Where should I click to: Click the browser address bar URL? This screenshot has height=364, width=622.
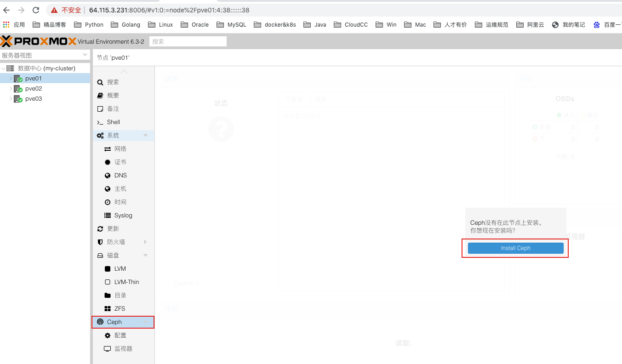coord(169,10)
